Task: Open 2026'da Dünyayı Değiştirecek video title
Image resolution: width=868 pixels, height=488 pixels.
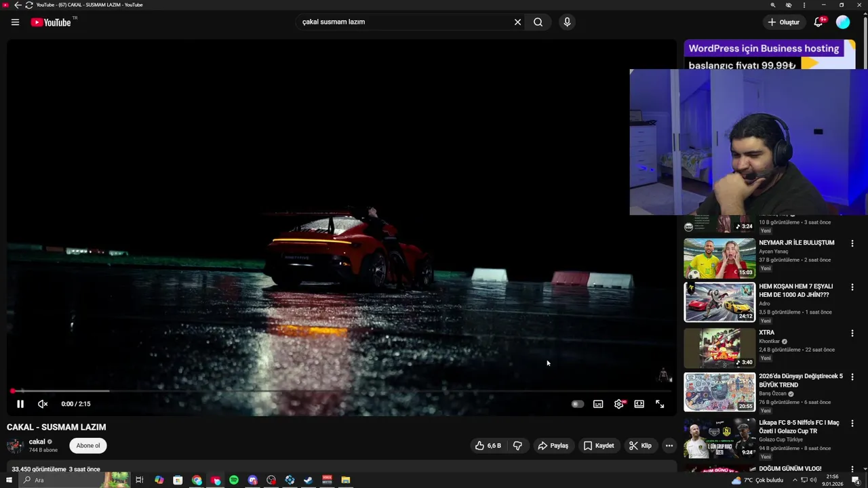Action: point(801,380)
